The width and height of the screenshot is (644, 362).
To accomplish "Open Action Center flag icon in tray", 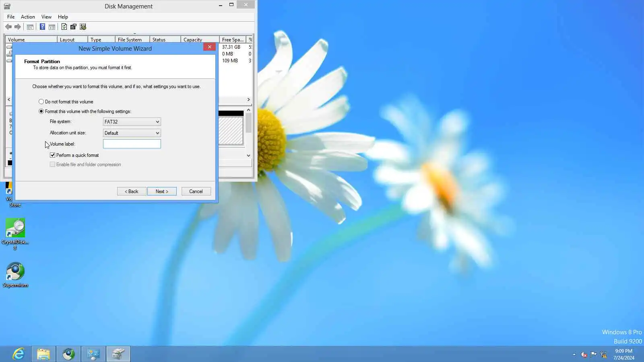I will (594, 354).
